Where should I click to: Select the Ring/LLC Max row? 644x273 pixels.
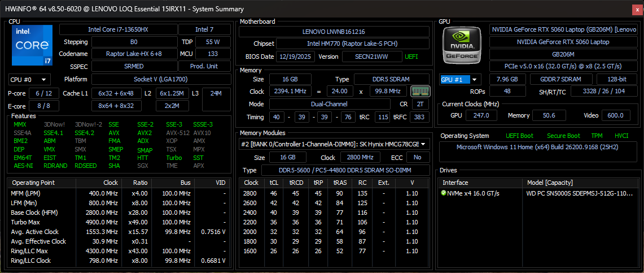(x=119, y=251)
